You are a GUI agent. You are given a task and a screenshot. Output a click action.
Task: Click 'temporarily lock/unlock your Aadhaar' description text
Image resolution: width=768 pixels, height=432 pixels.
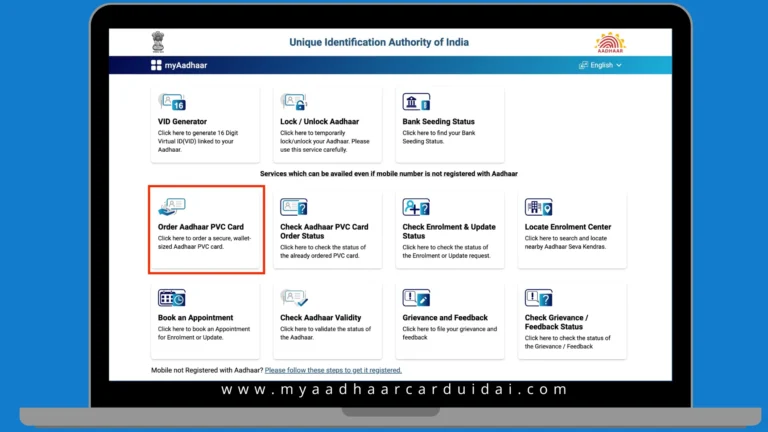325,141
